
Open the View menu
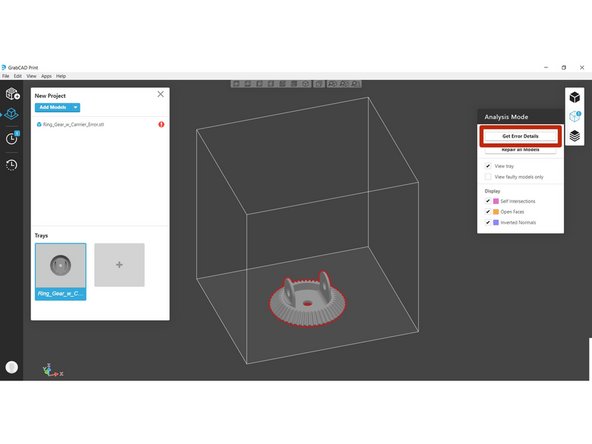point(31,76)
